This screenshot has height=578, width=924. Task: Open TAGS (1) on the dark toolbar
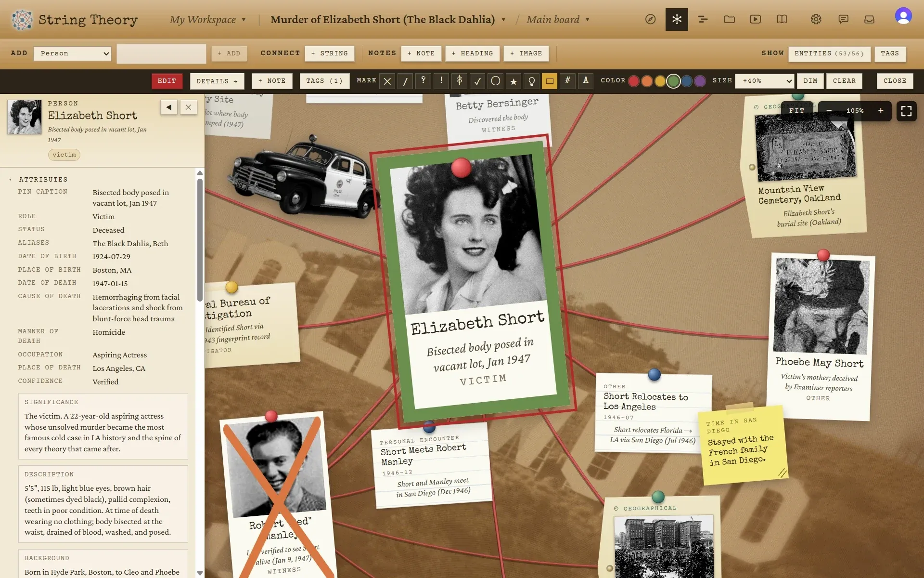pyautogui.click(x=324, y=81)
